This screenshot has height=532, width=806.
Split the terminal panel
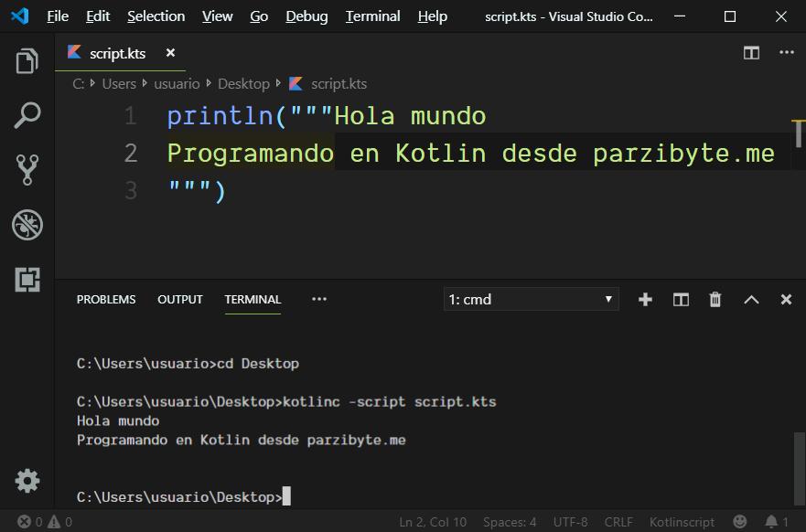pyautogui.click(x=681, y=300)
